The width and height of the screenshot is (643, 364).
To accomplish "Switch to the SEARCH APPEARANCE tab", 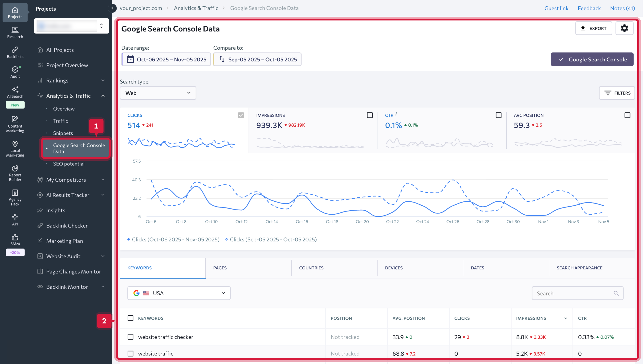I will (580, 268).
